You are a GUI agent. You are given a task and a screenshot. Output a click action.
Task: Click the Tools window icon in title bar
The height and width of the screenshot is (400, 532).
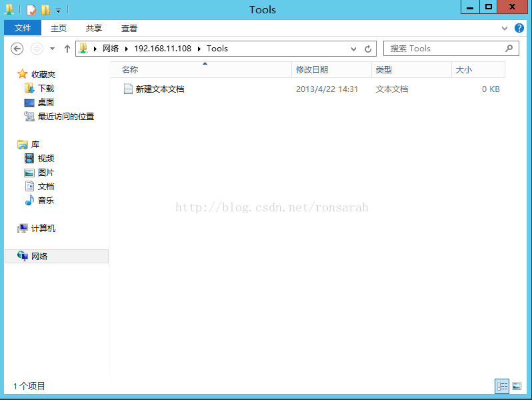9,9
